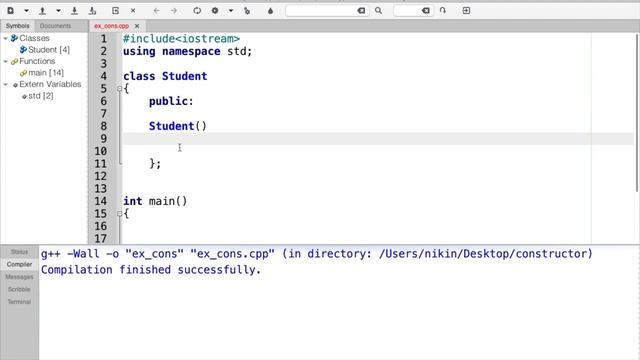Image resolution: width=640 pixels, height=360 pixels.
Task: Click the "int main()" line
Action: pyautogui.click(x=155, y=201)
